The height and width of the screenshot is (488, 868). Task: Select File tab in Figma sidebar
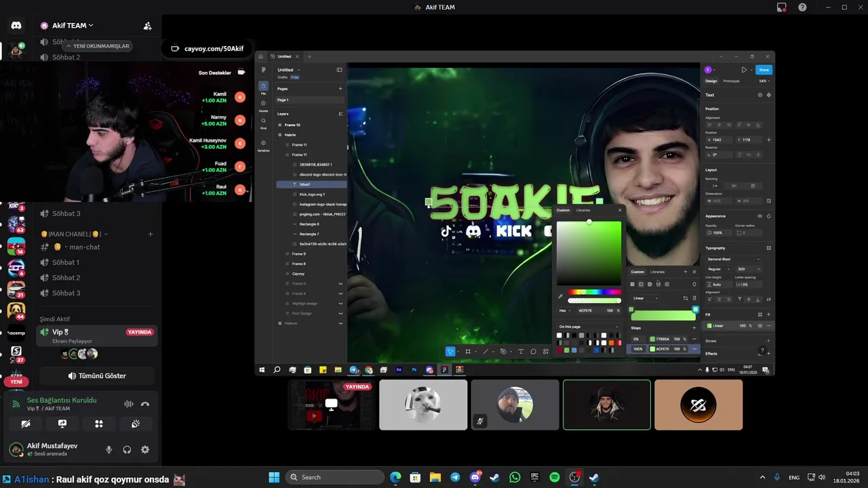(263, 87)
